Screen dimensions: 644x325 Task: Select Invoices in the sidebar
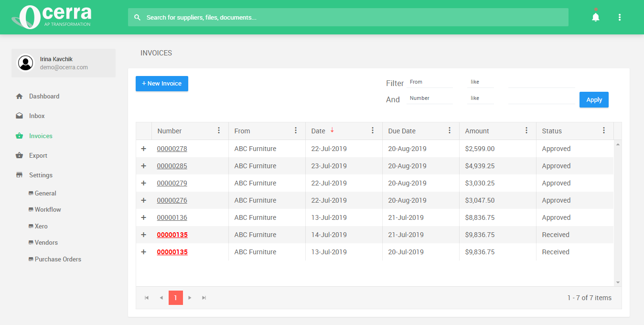tap(41, 136)
